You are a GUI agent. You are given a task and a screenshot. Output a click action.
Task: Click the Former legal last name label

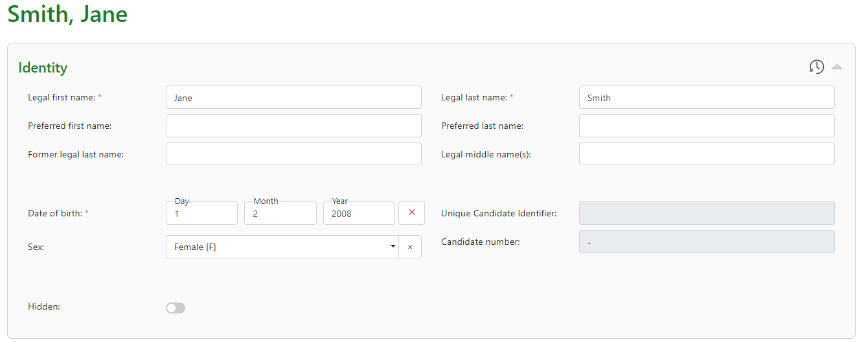click(76, 154)
